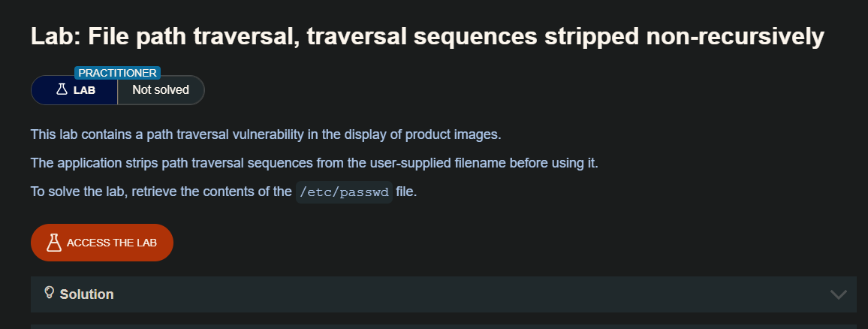868x329 pixels.
Task: Click the flask icon in the LAB badge
Action: pos(62,90)
